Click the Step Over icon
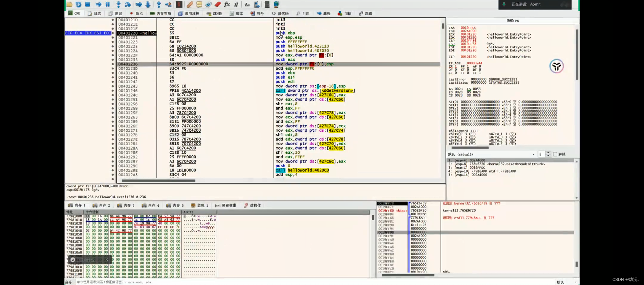This screenshot has height=285, width=644. (x=128, y=4)
